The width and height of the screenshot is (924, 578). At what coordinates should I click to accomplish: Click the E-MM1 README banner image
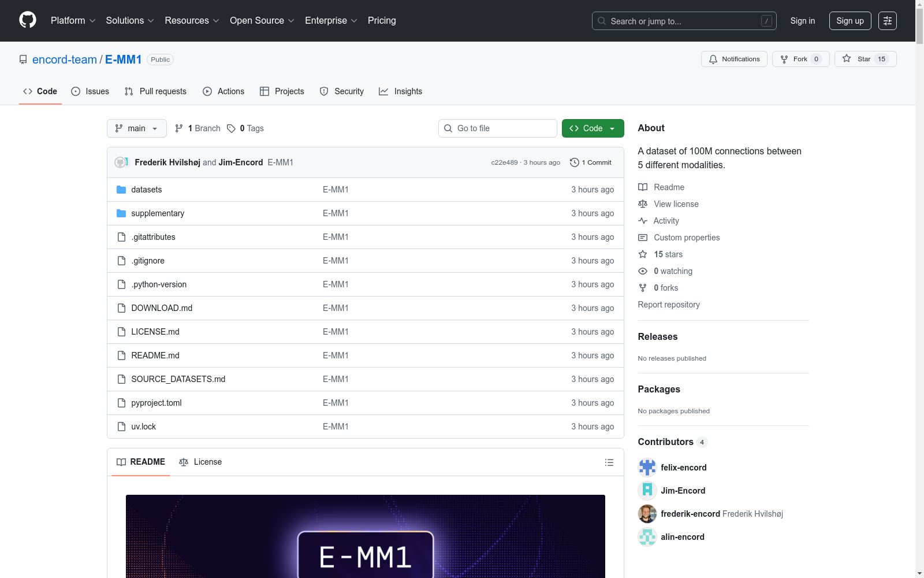click(x=366, y=536)
